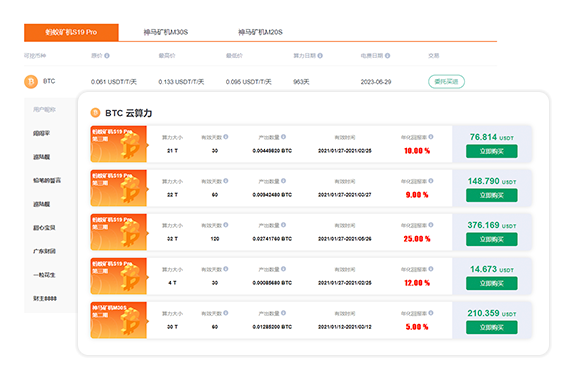568x370 pixels.
Task: Buy the 376.169 USDT plan with 立即购买
Action: 492,240
